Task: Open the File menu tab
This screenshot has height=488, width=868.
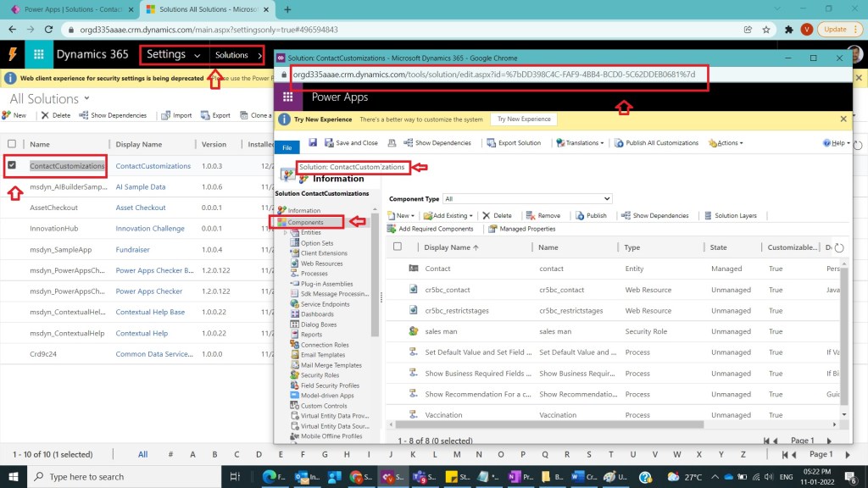Action: tap(287, 147)
